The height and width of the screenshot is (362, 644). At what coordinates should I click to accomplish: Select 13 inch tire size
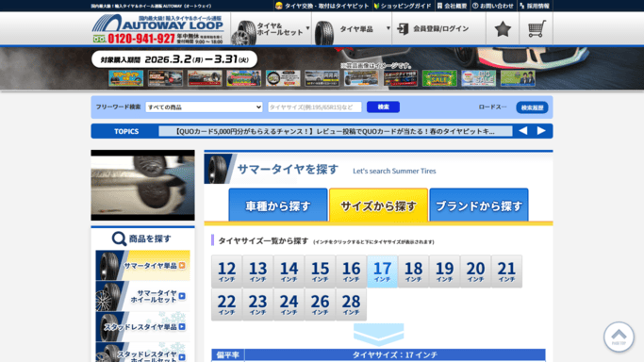pos(258,271)
